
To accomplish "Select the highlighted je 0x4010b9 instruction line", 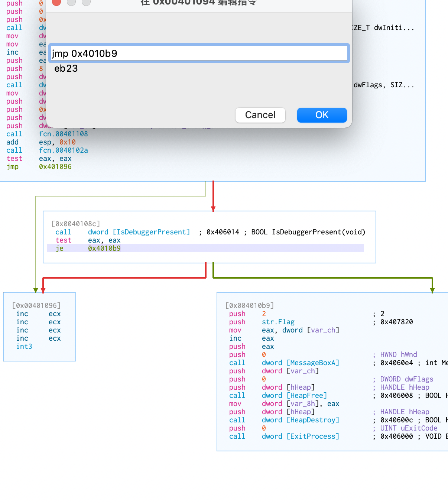I will (x=104, y=248).
